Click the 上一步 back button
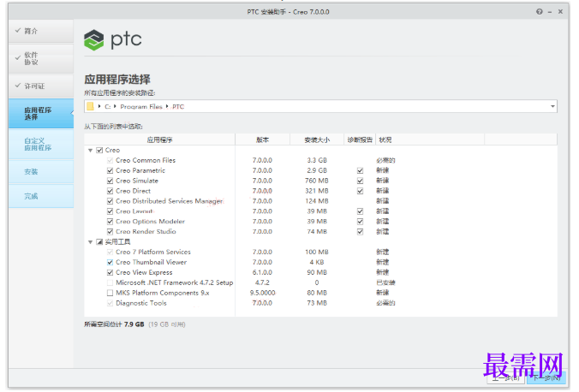579x392 pixels. pyautogui.click(x=506, y=378)
